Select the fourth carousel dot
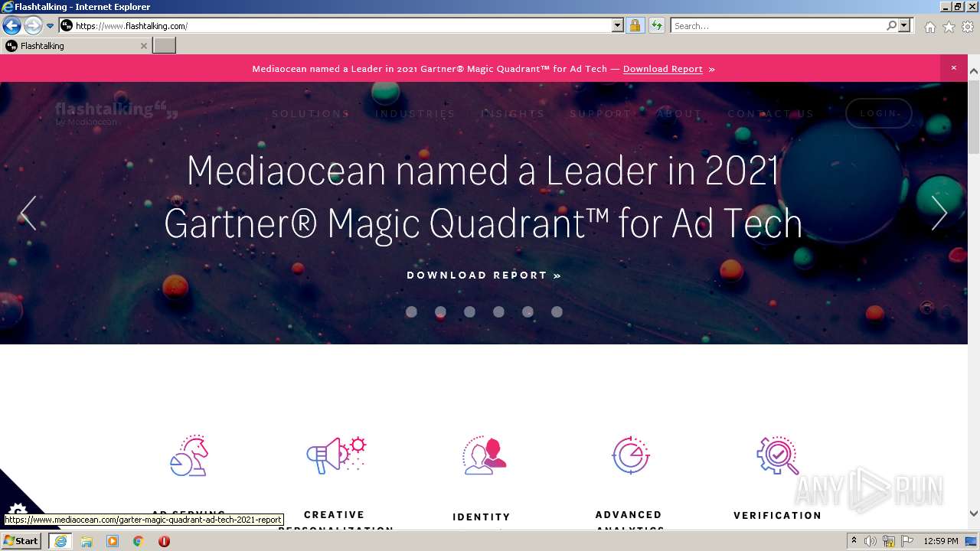This screenshot has height=551, width=980. click(498, 311)
